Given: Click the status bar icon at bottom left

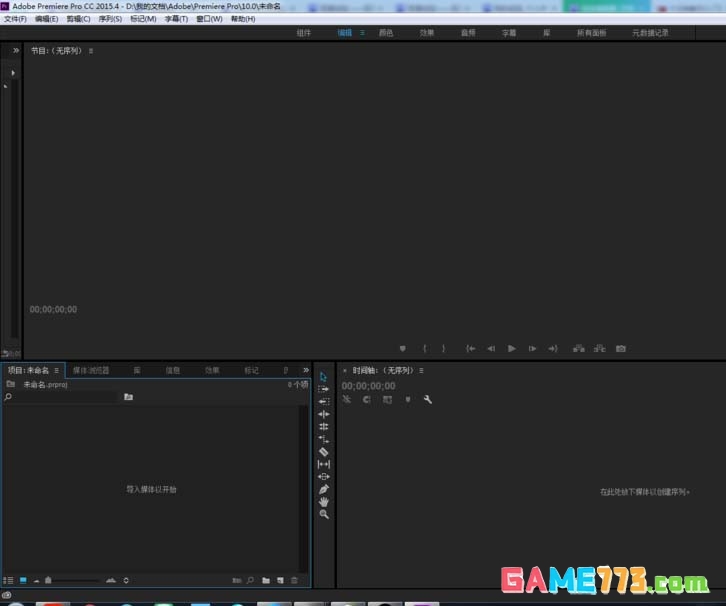Looking at the screenshot, I should [x=6, y=595].
